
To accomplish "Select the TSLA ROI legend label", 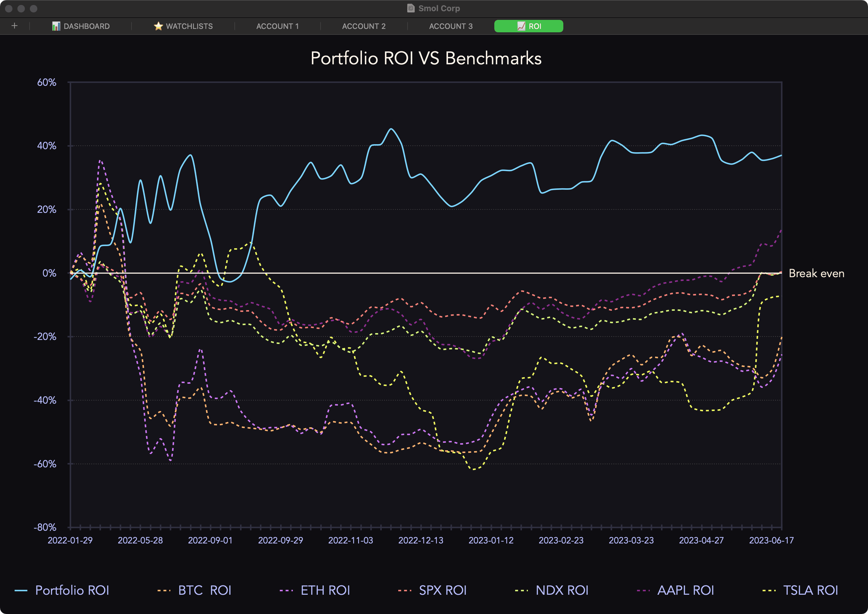I will pyautogui.click(x=810, y=591).
